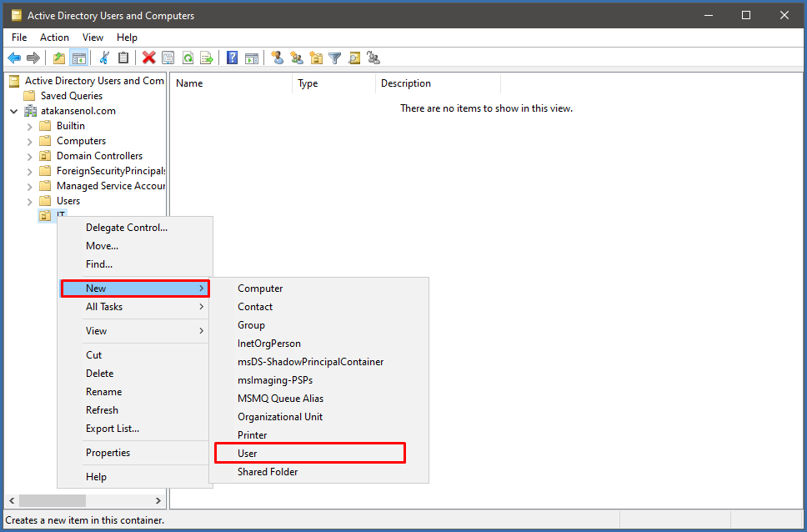Click the magnifier Find objects toolbar icon
Viewport: 807px width, 532px height.
[x=354, y=58]
